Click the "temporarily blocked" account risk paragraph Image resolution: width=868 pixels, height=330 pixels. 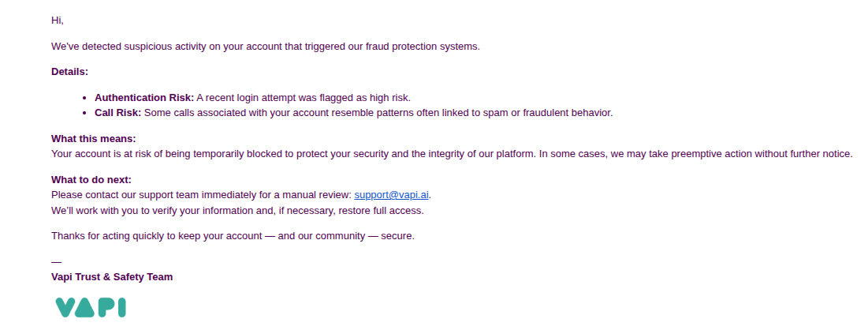click(x=452, y=154)
